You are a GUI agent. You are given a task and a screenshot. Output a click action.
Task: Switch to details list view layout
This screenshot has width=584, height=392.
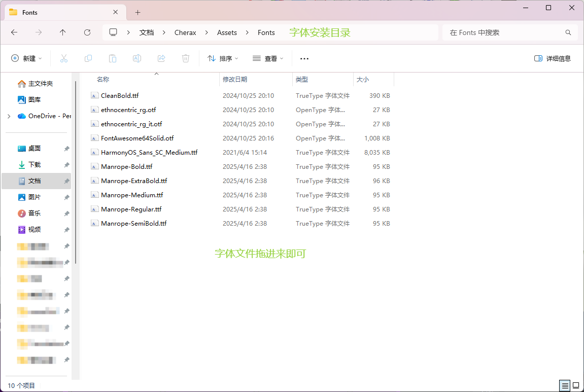tap(565, 386)
